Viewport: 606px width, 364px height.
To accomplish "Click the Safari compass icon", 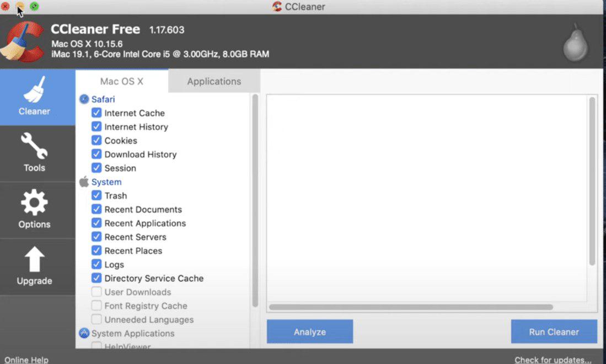I will pyautogui.click(x=84, y=99).
